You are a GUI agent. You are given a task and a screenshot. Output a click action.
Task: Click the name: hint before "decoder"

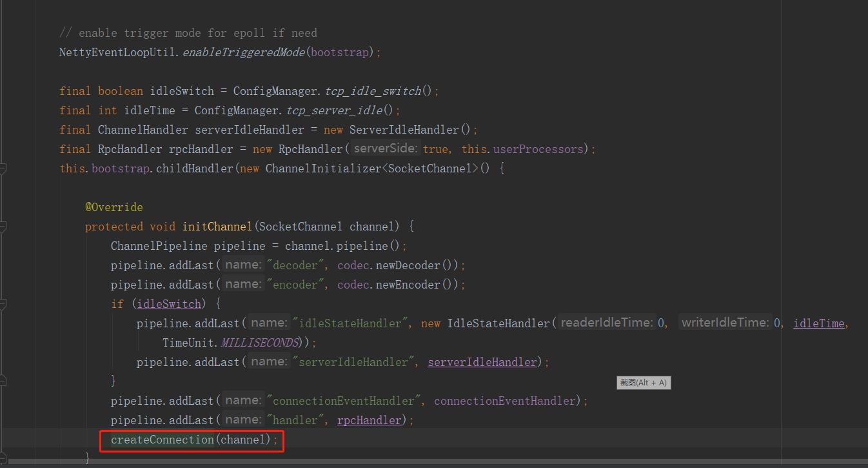coord(243,265)
